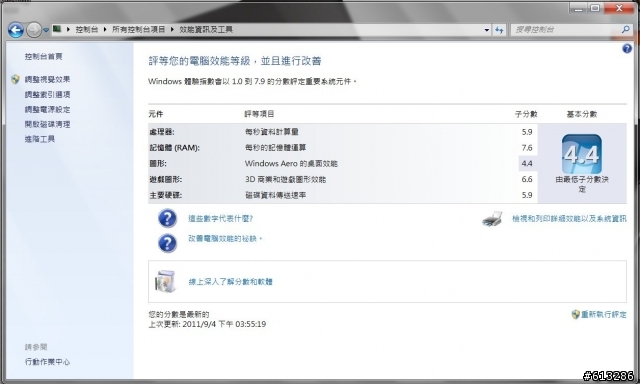Viewport: 640px width, 384px height.
Task: Open the recent pages dropdown arrow
Action: [x=46, y=30]
